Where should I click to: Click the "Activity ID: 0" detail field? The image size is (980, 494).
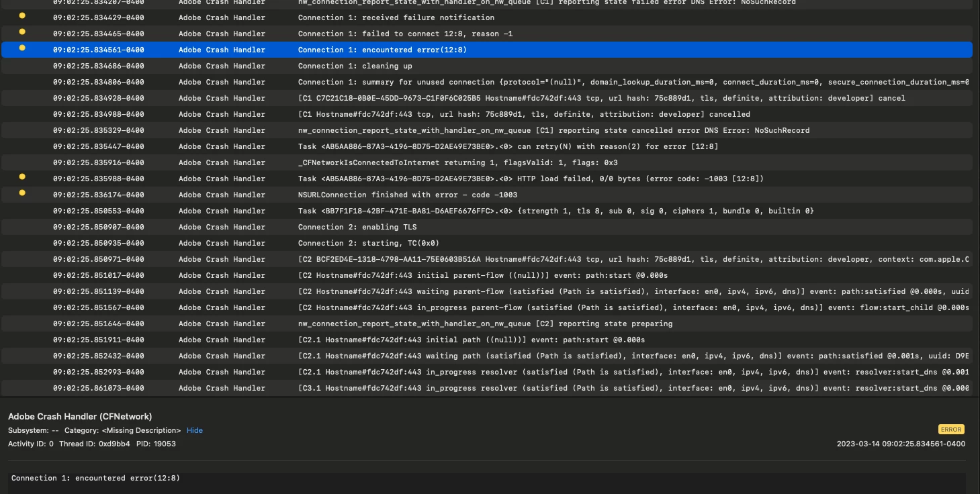[31, 444]
